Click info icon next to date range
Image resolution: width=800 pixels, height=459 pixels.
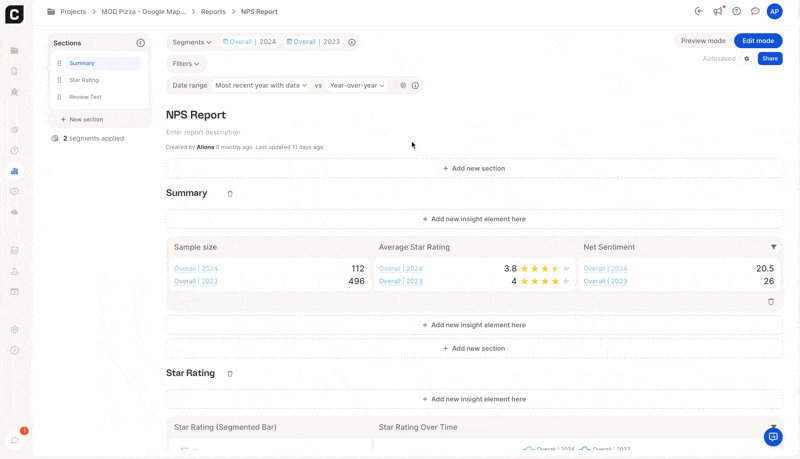point(415,86)
